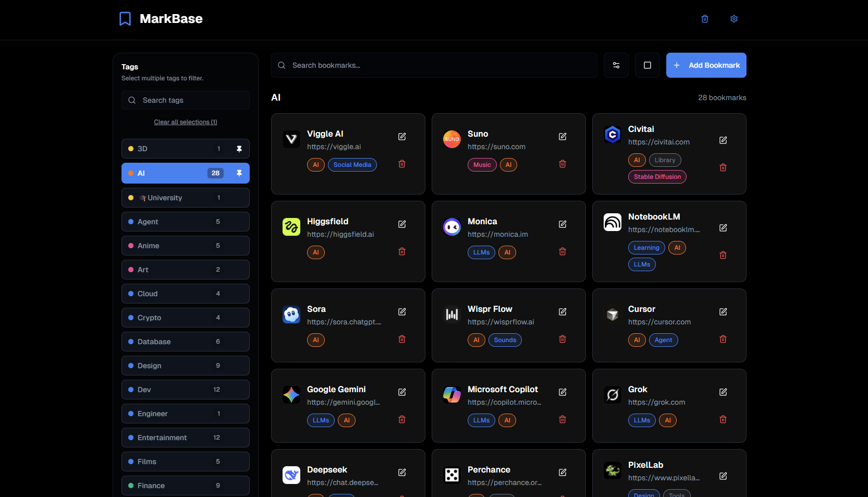Select the Crypto tag filter
Viewport: 868px width, 497px height.
click(185, 318)
